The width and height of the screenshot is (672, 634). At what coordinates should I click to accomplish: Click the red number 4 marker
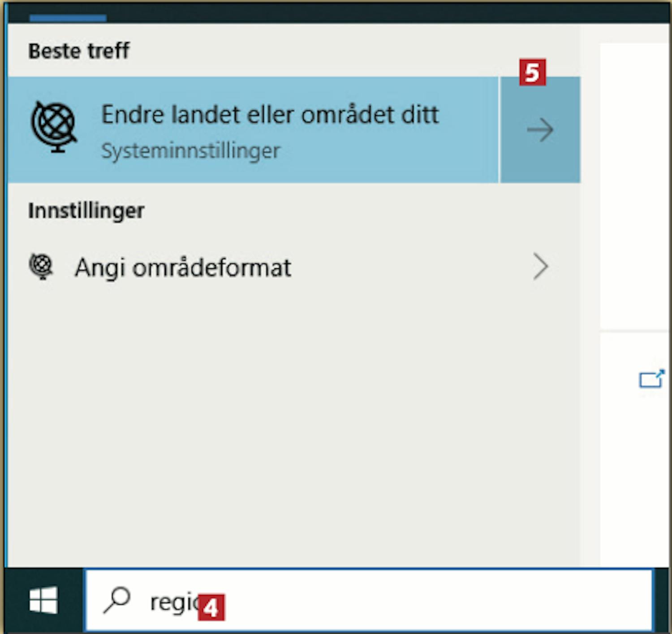click(x=211, y=608)
